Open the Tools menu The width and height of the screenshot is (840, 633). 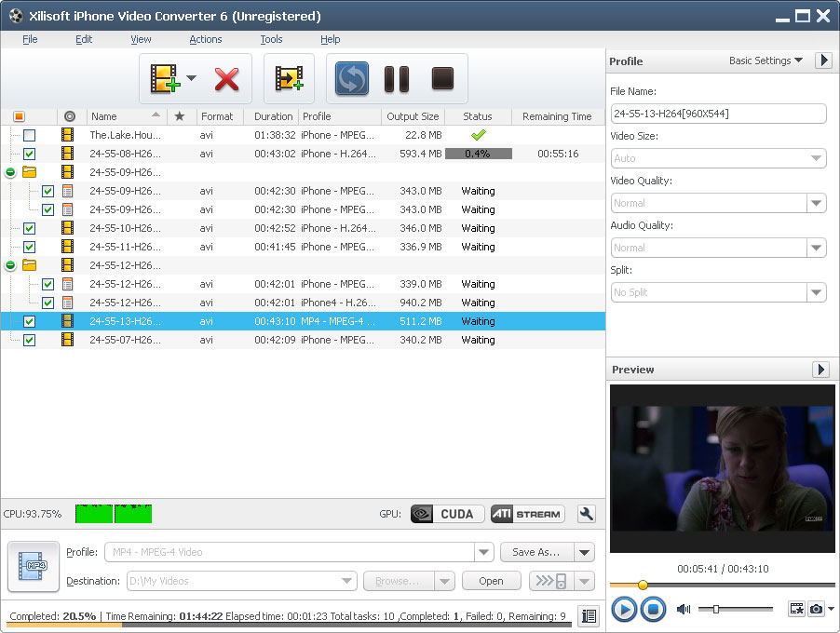coord(271,39)
